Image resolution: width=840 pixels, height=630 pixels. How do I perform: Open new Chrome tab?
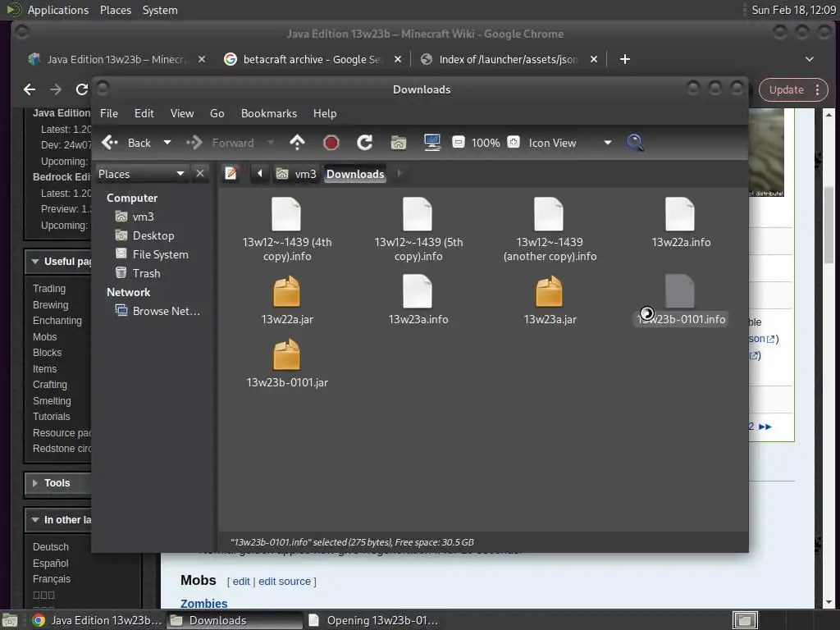624,59
